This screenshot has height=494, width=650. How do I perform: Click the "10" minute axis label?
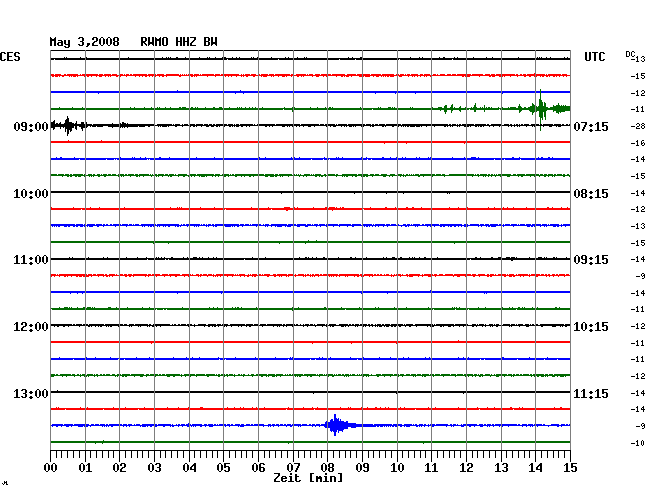(x=397, y=467)
